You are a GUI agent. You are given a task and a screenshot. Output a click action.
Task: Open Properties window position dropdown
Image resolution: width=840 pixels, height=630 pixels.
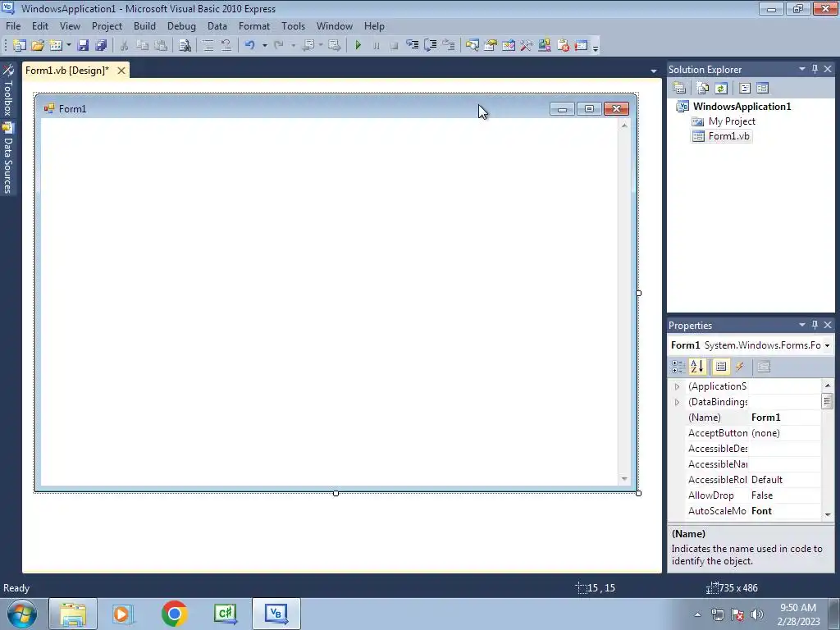pyautogui.click(x=802, y=325)
